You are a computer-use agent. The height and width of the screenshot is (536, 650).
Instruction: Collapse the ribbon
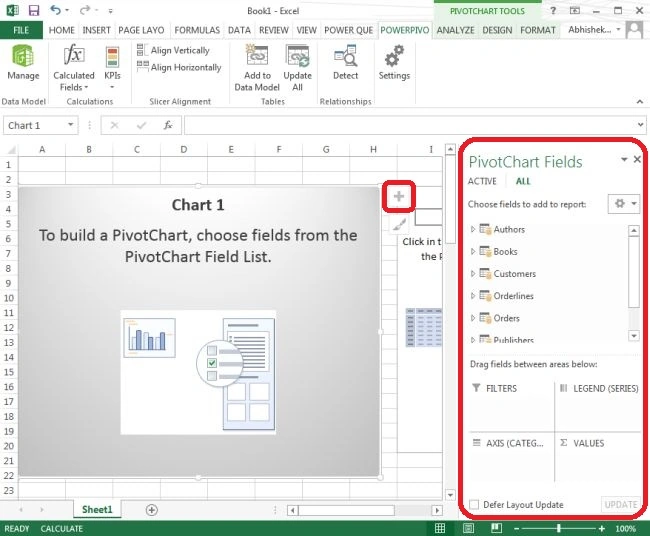click(x=640, y=102)
